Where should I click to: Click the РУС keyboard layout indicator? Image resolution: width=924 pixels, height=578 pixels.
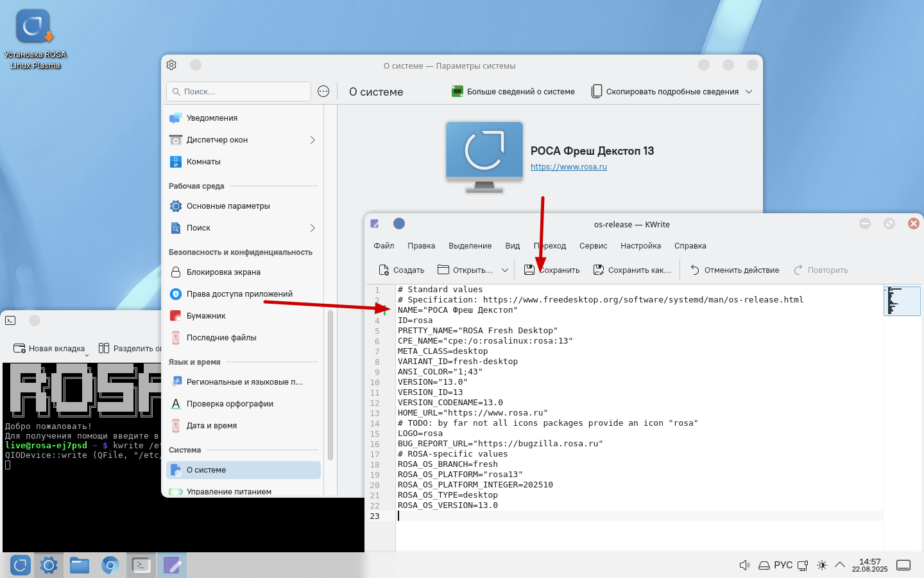pos(783,565)
